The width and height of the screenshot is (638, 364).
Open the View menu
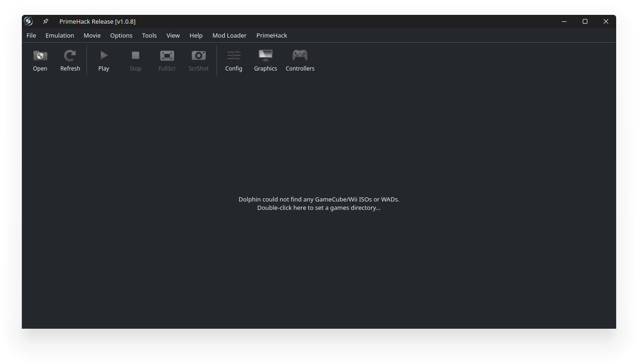173,35
